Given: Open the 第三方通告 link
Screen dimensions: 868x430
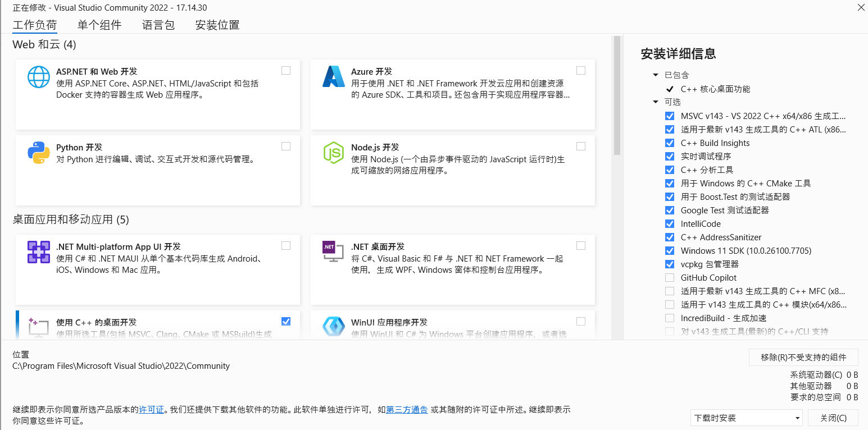Looking at the screenshot, I should [407, 410].
